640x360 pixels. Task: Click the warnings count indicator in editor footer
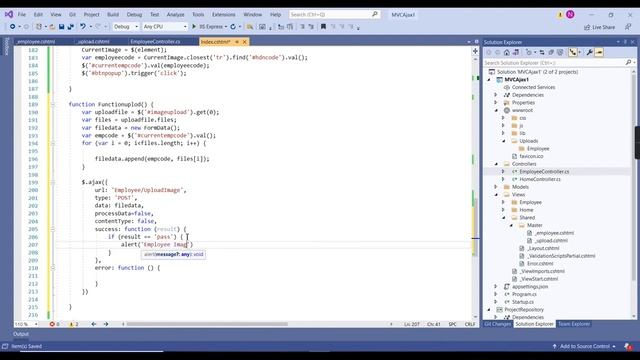(x=73, y=324)
